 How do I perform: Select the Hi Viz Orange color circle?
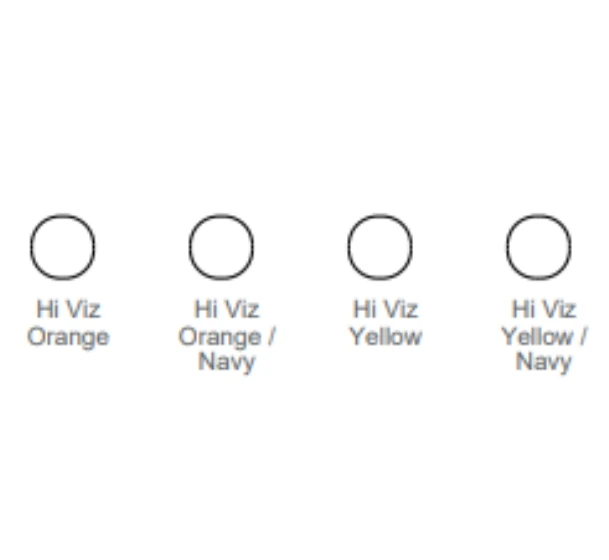click(63, 247)
